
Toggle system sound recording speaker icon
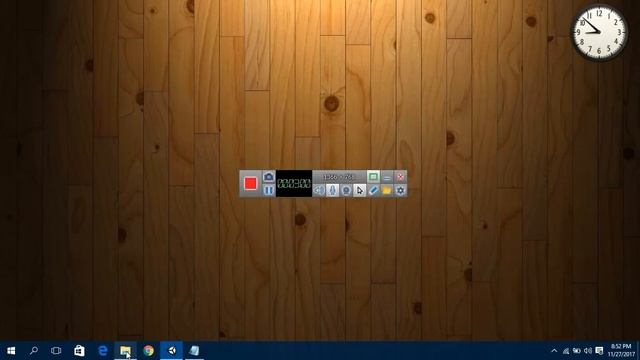[319, 190]
